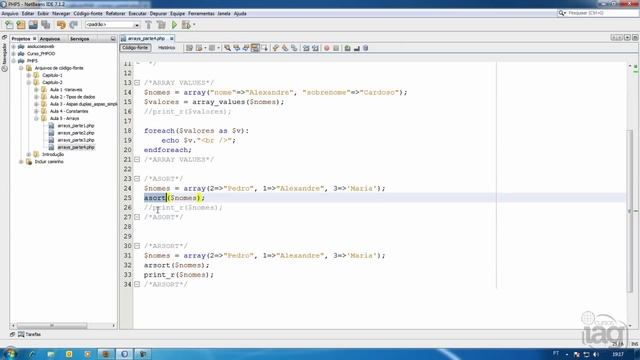
Task: Collapse the code fold at line 23
Action: (137, 179)
